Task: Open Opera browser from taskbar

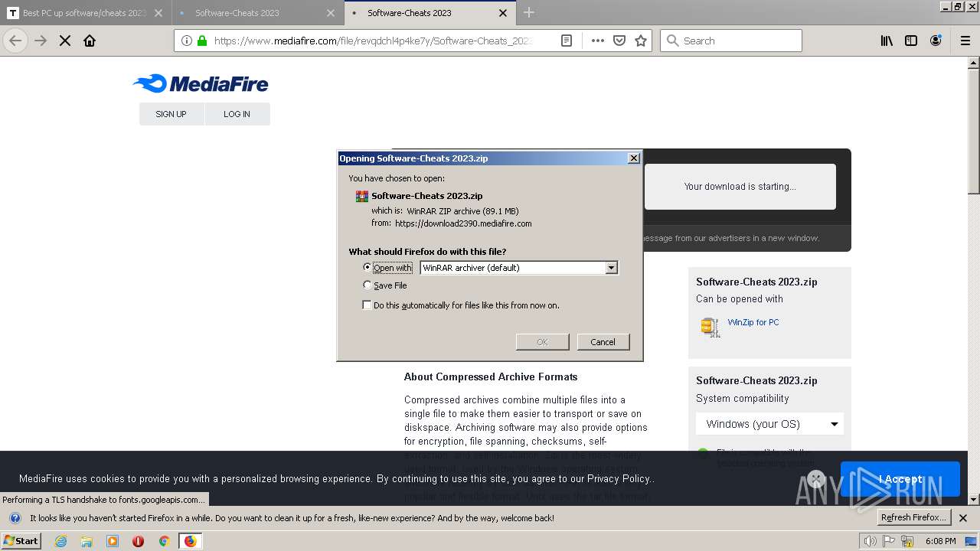Action: point(139,541)
